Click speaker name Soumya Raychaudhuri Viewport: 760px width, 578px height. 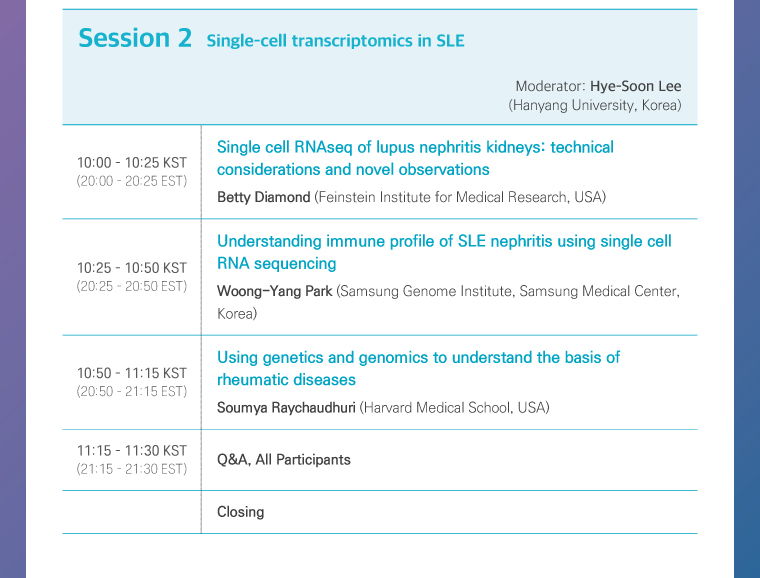286,407
